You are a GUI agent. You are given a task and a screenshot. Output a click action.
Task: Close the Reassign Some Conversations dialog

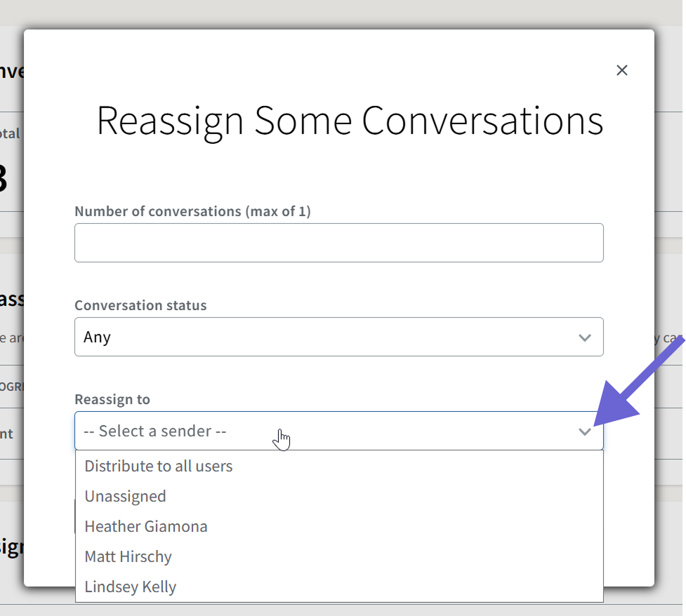tap(621, 70)
